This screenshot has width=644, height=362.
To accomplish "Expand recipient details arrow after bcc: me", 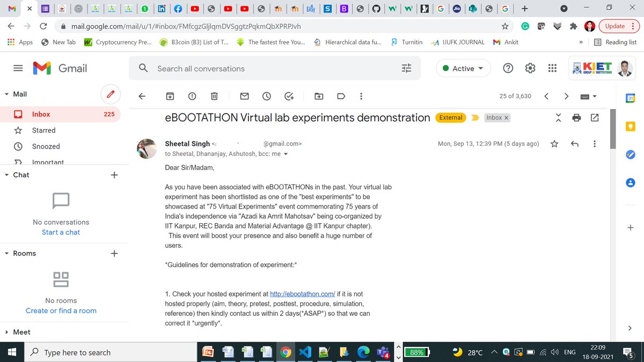I will [286, 154].
